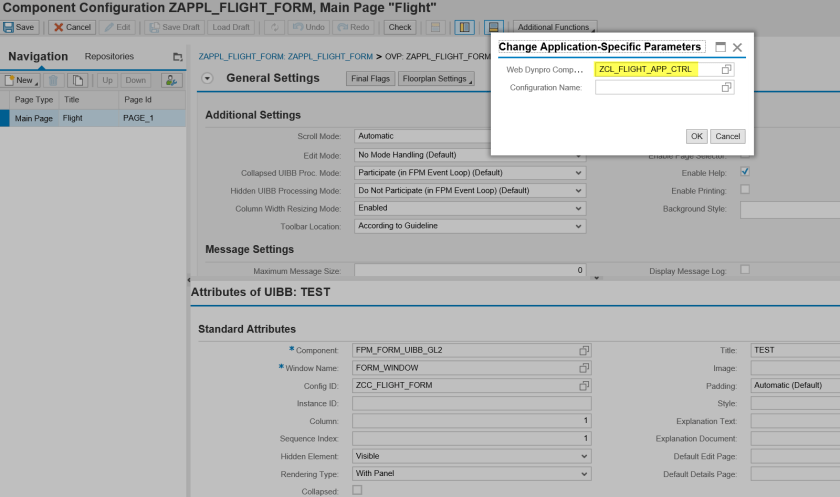The height and width of the screenshot is (497, 840).
Task: Click Save Draft in the toolbar
Action: coord(175,27)
